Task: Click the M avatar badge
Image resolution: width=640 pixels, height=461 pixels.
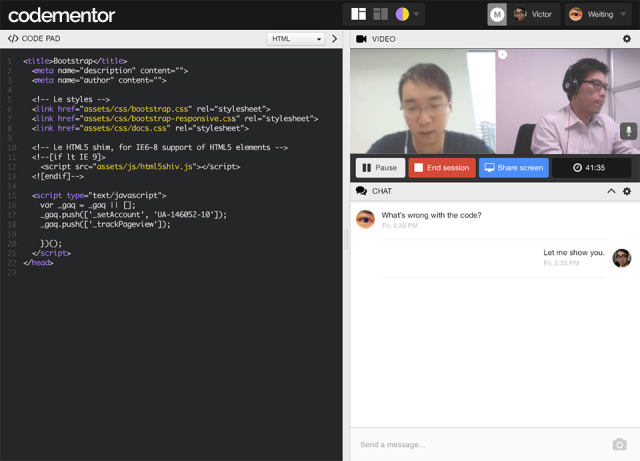Action: tap(497, 15)
